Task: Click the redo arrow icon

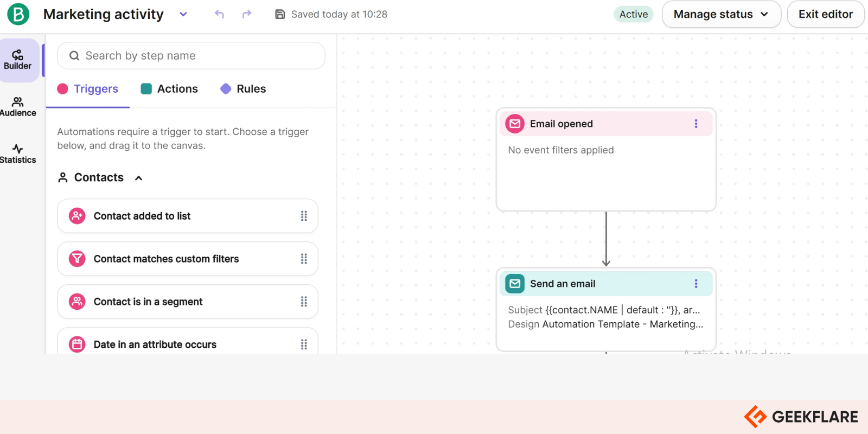Action: 247,14
